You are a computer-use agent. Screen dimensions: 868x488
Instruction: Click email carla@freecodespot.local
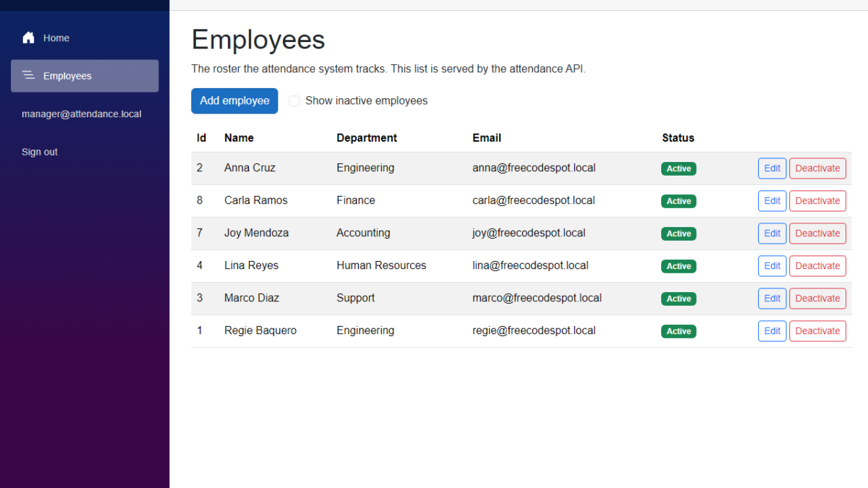534,200
